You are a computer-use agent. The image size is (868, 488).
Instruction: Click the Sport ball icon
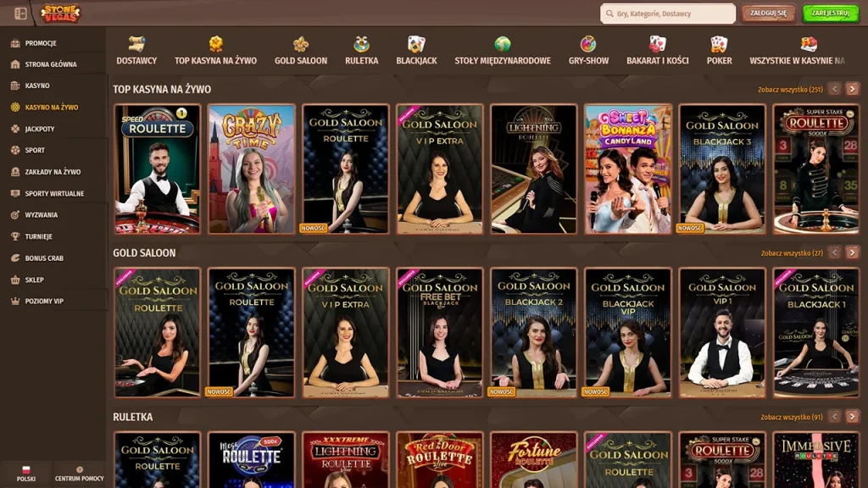tap(15, 150)
